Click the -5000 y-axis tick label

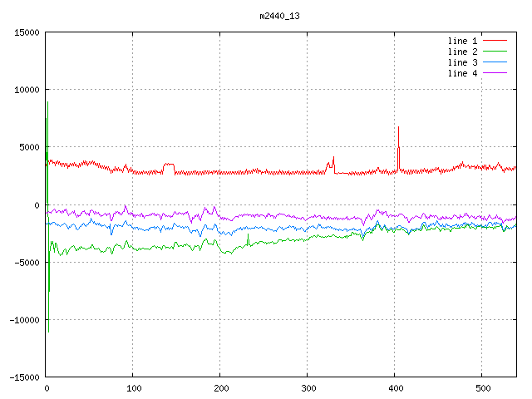[x=26, y=263]
